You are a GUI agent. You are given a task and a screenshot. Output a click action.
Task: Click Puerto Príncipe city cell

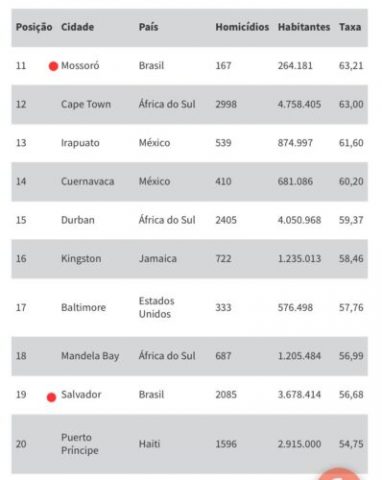pos(80,444)
